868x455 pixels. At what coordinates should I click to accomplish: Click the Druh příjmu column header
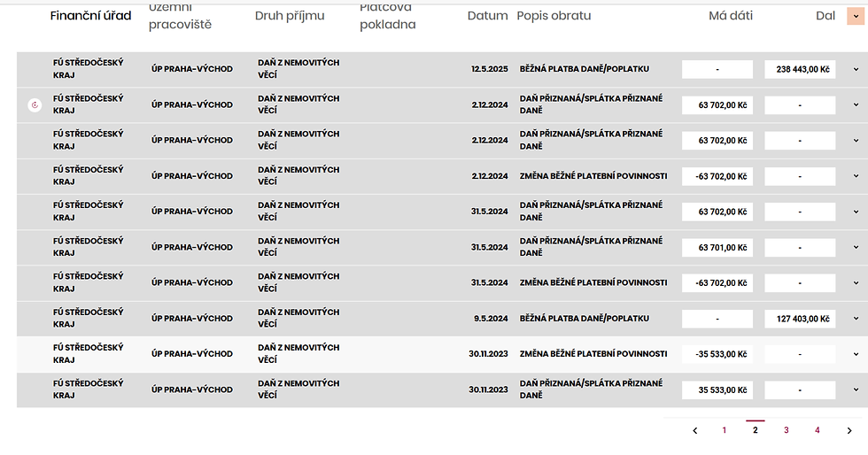pos(290,16)
